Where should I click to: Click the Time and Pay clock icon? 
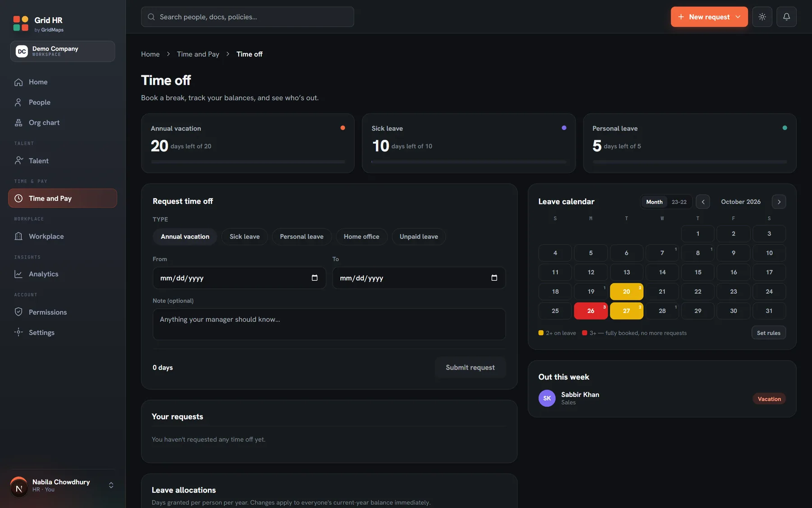click(18, 199)
